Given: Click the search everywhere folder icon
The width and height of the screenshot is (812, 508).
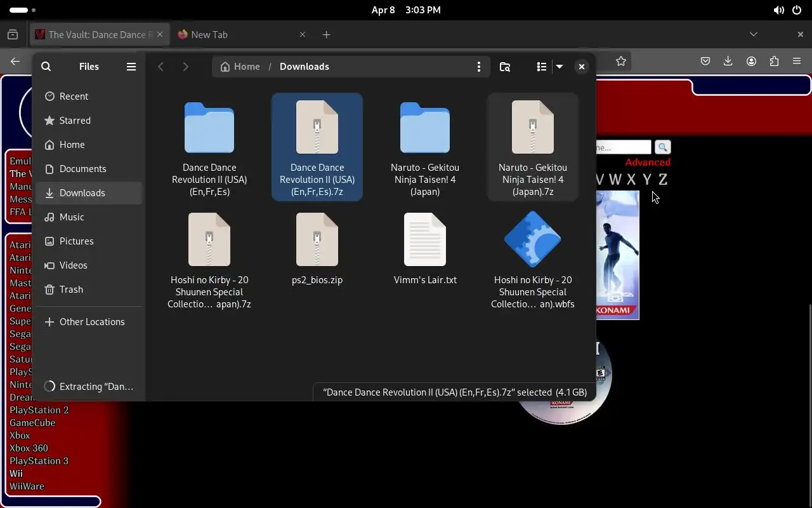Looking at the screenshot, I should pos(505,67).
